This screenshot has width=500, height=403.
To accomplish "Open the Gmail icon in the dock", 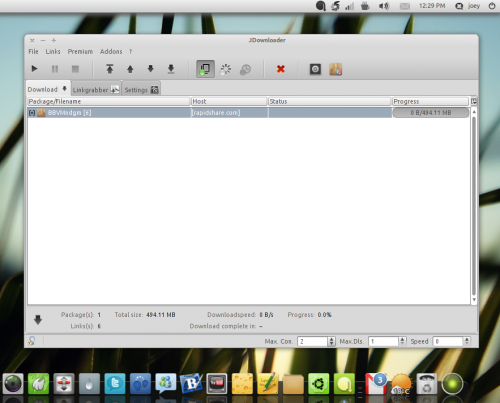I will [x=376, y=384].
